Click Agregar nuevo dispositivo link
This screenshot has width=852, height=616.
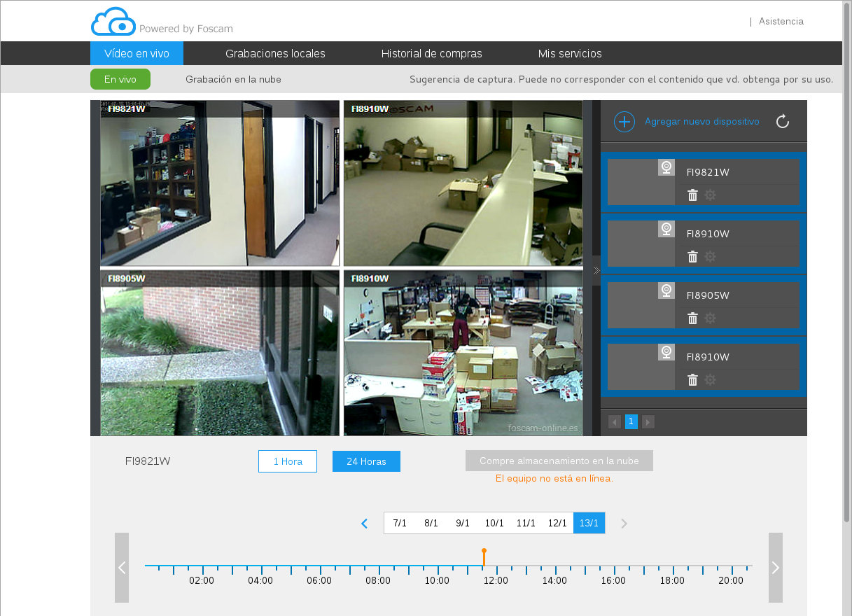coord(701,122)
